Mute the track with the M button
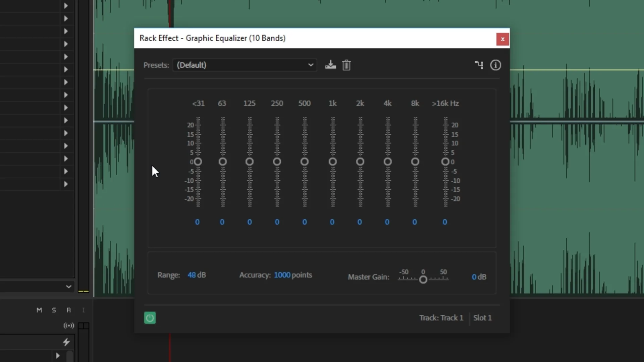The width and height of the screenshot is (644, 362). pyautogui.click(x=39, y=310)
